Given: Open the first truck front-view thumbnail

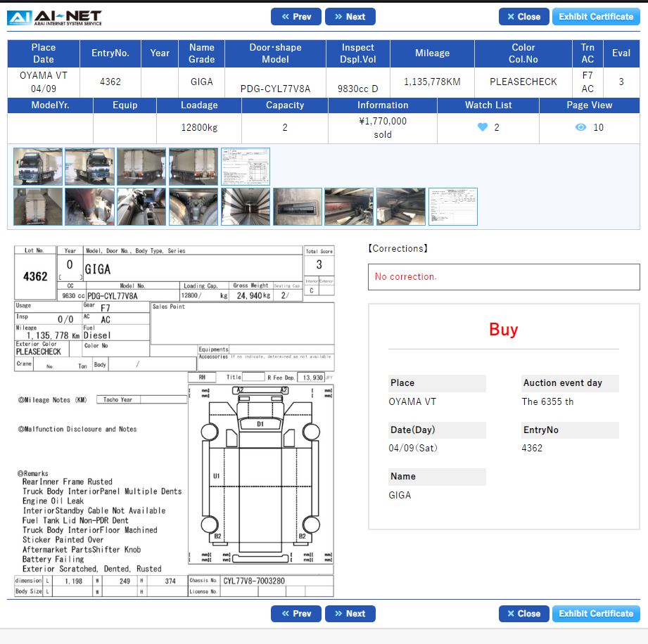Looking at the screenshot, I should pos(38,167).
